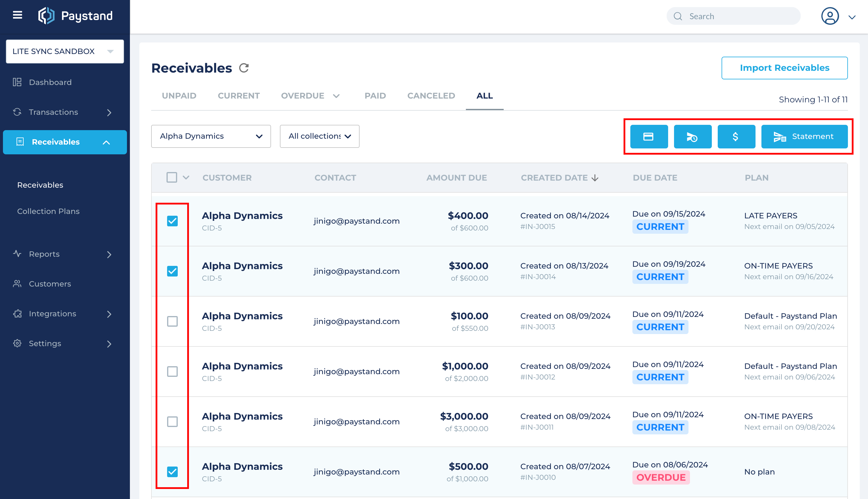This screenshot has height=499, width=868.
Task: Open the LITE SYNC SANDBOX dropdown
Action: click(x=65, y=51)
